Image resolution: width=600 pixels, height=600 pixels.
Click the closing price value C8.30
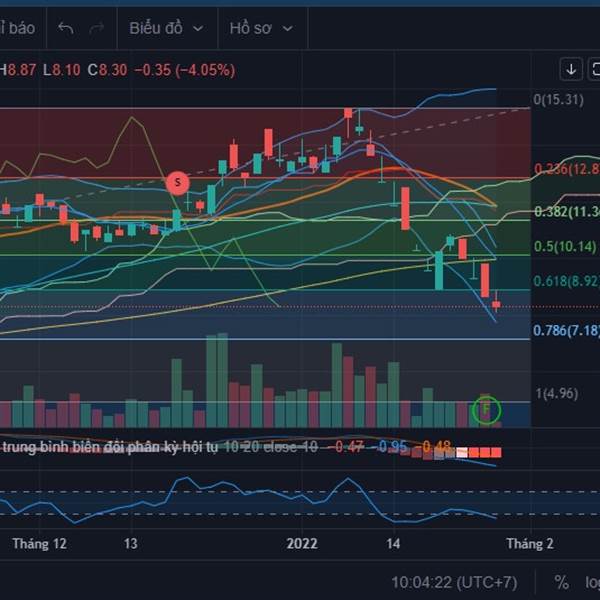point(107,70)
